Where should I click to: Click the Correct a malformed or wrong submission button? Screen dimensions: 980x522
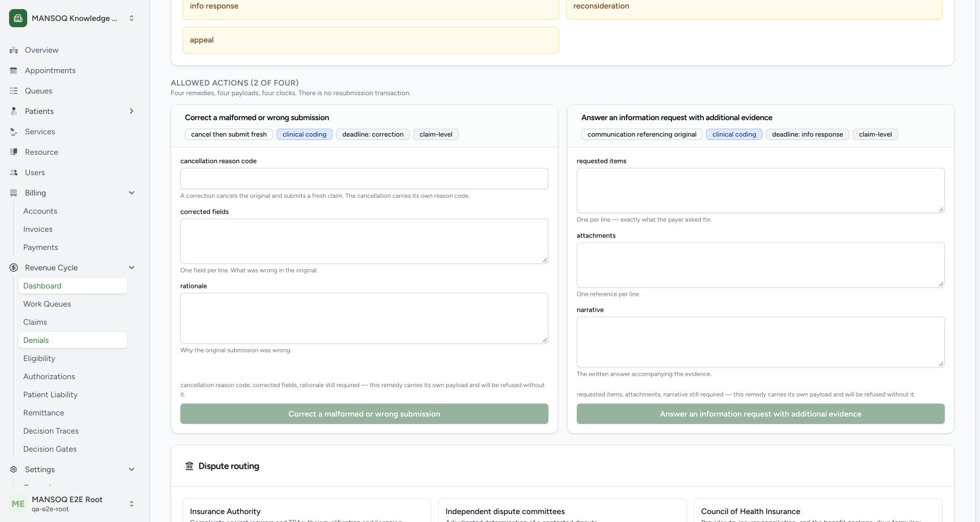pos(364,414)
